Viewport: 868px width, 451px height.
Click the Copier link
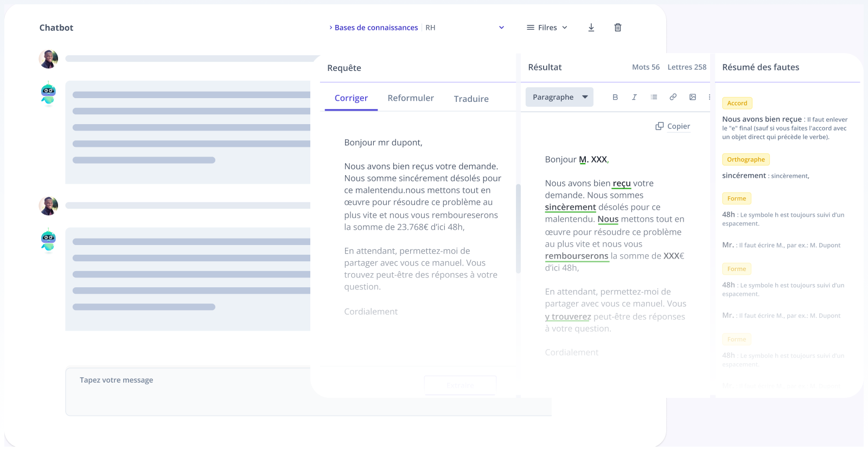(678, 126)
